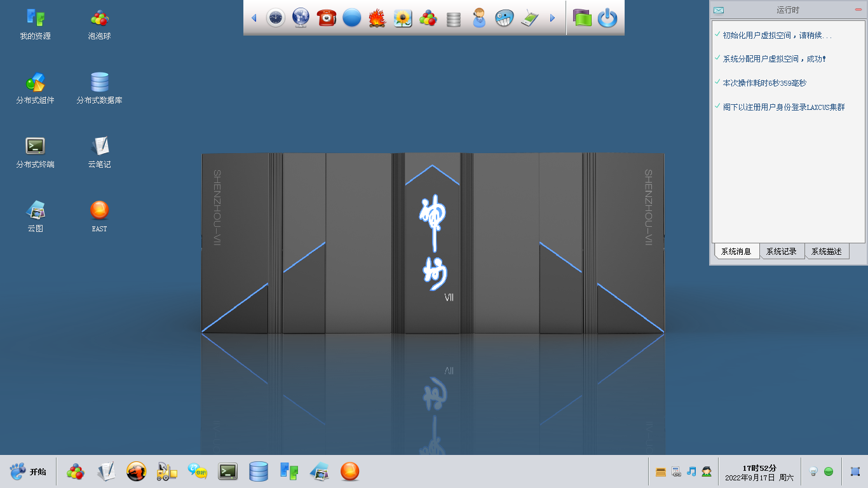Click the green handheld device icon in top dock
The height and width of the screenshot is (488, 868).
point(530,18)
